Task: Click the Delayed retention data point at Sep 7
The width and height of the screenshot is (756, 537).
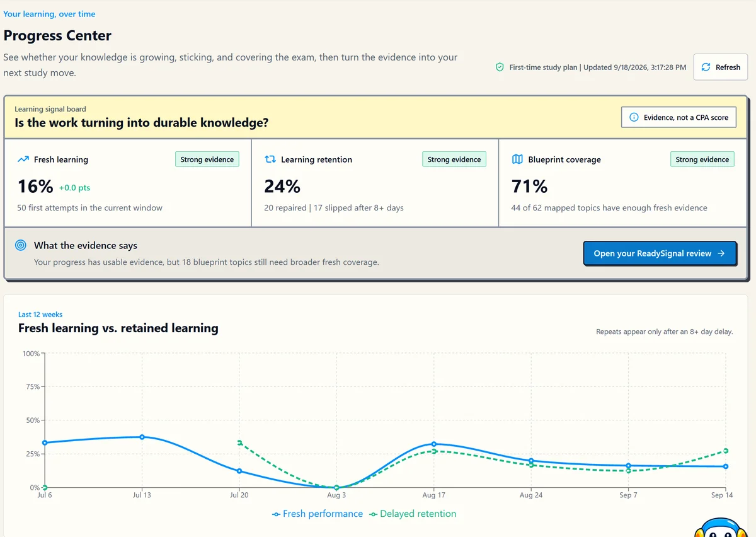Action: click(x=628, y=471)
